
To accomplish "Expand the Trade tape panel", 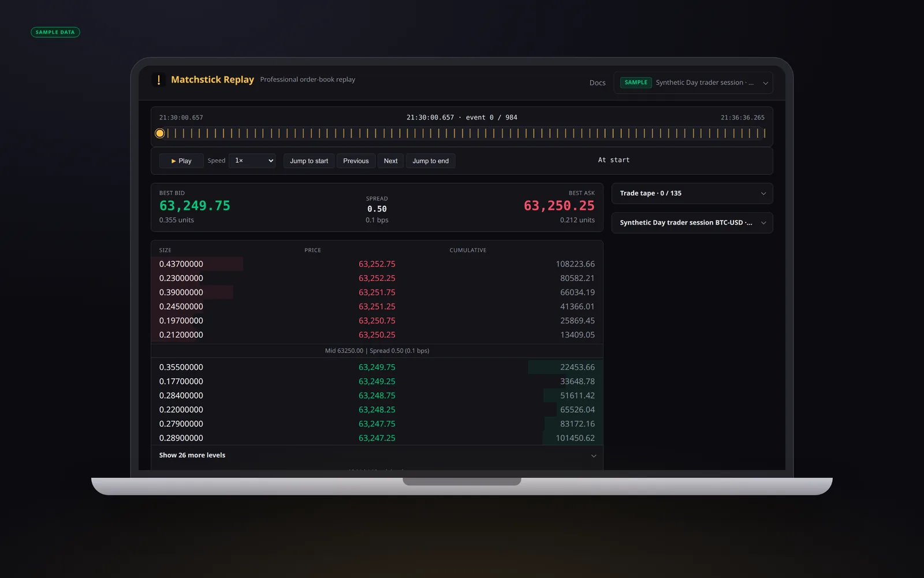I will 692,193.
